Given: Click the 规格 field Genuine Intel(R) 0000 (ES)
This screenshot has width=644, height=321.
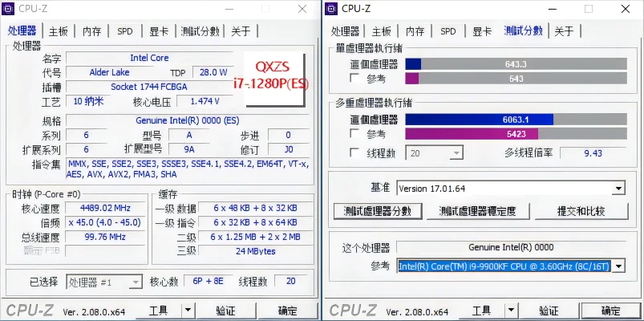Looking at the screenshot, I should coord(188,120).
